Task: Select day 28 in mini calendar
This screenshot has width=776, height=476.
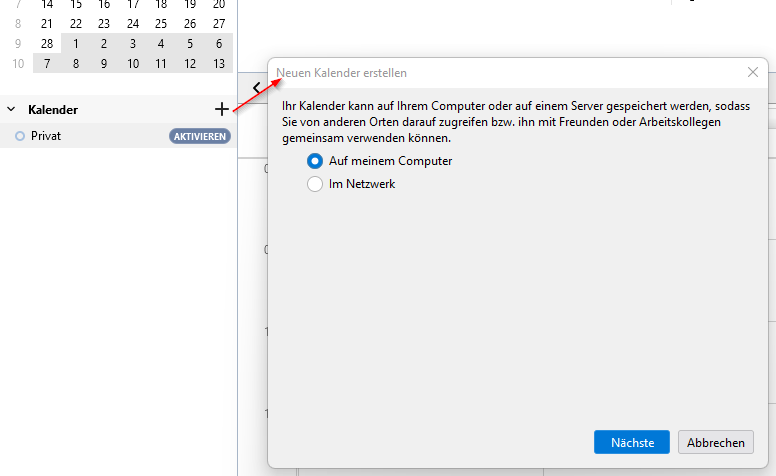Action: (47, 44)
